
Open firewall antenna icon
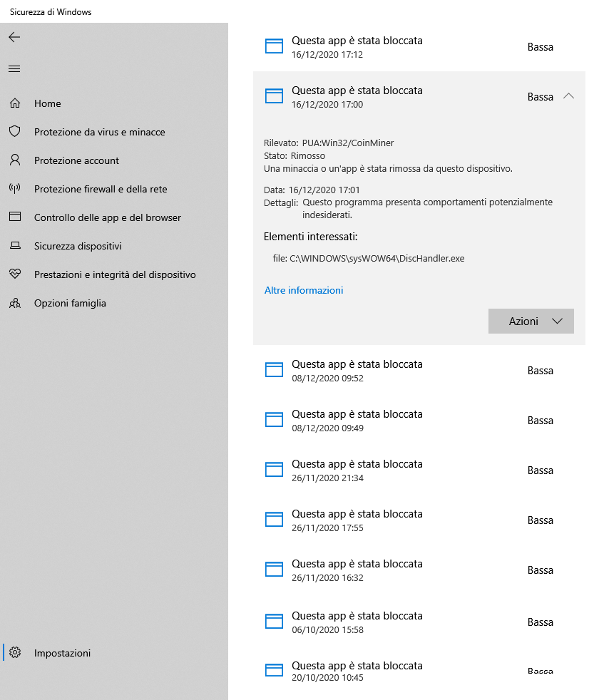[x=15, y=188]
